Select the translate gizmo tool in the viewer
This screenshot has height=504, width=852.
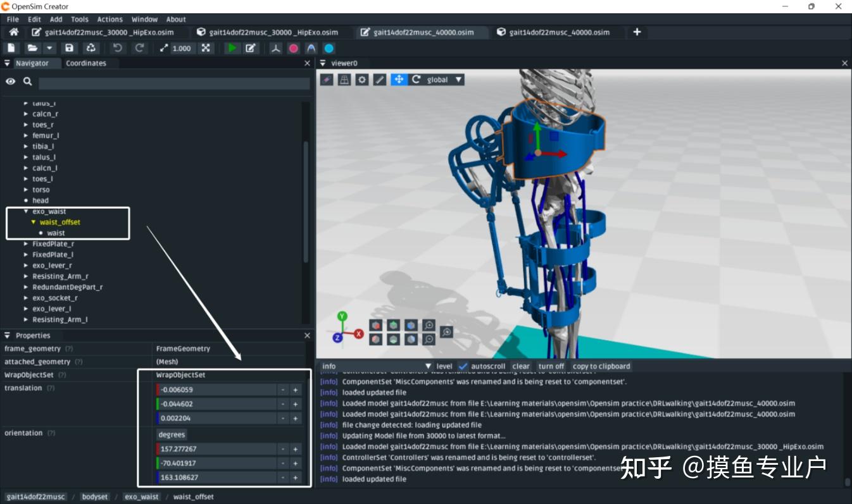coord(398,80)
